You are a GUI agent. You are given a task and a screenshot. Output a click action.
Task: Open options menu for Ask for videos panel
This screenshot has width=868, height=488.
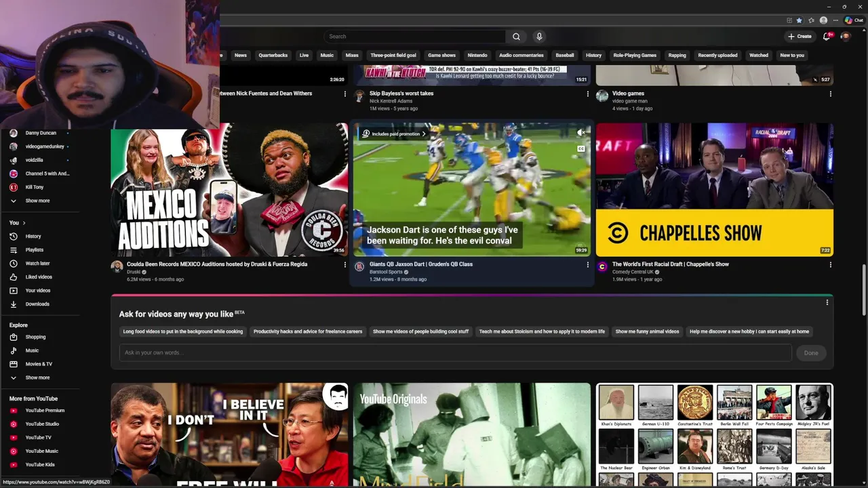pyautogui.click(x=827, y=302)
